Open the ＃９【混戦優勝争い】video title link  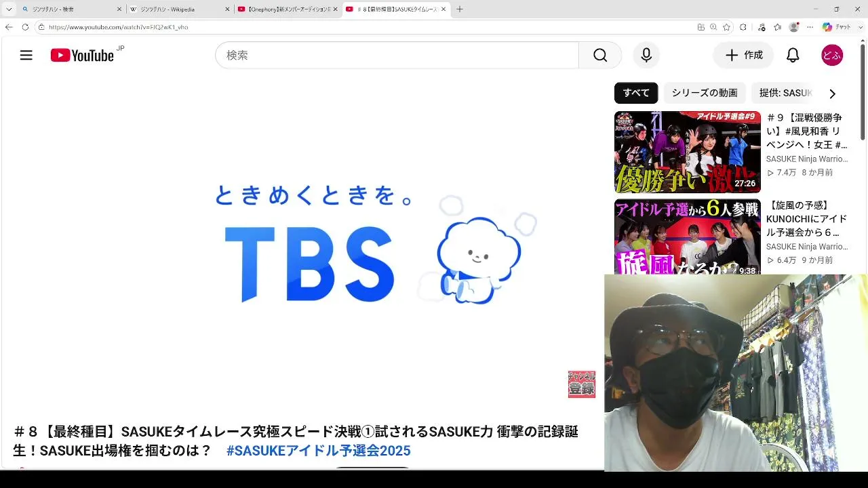point(807,131)
